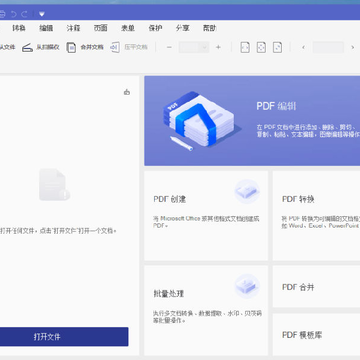
Task: Click the redo arrow in the title bar
Action: point(24,14)
